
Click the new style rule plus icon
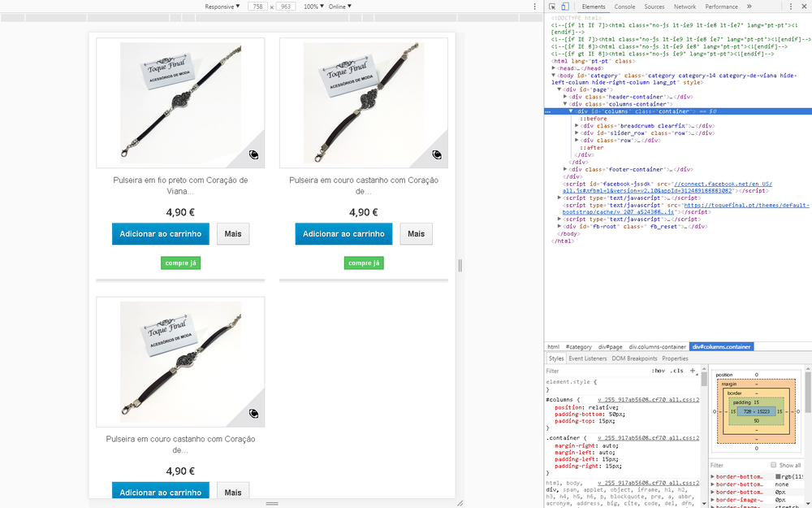click(693, 371)
